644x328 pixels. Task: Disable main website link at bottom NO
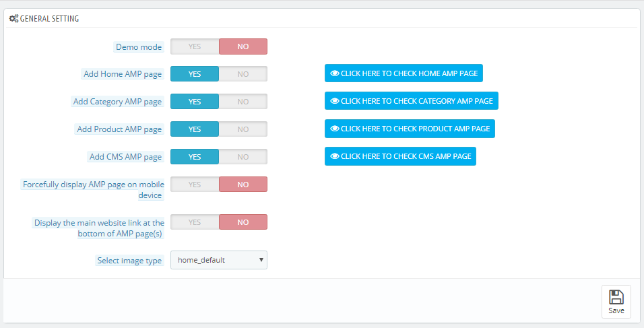[x=243, y=222]
